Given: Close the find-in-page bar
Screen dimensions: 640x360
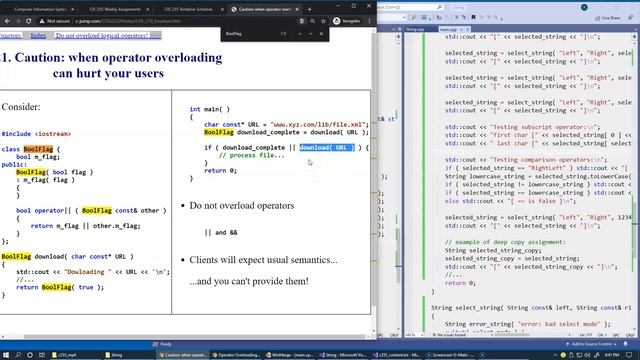Looking at the screenshot, I should [321, 34].
